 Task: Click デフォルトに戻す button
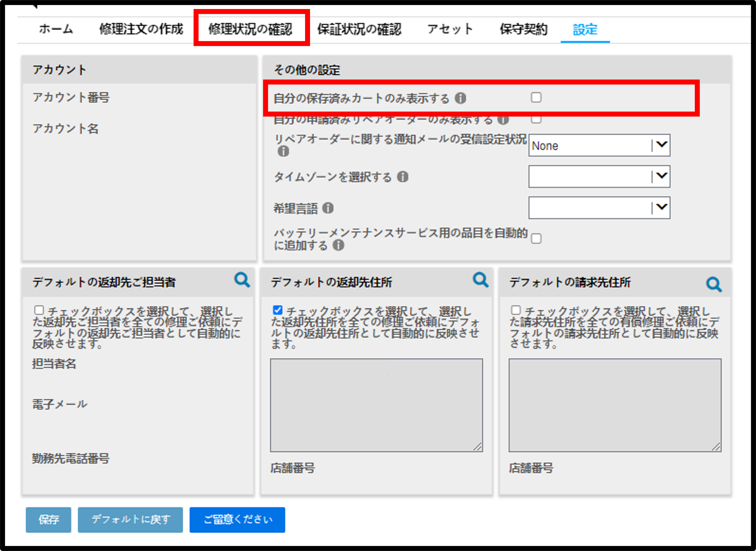[x=130, y=520]
